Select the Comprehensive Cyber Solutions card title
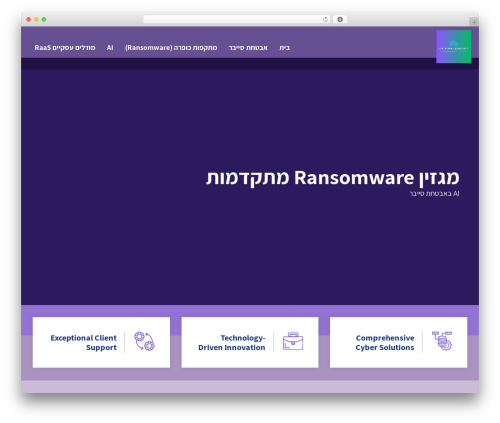This screenshot has height=423, width=500. tap(385, 343)
